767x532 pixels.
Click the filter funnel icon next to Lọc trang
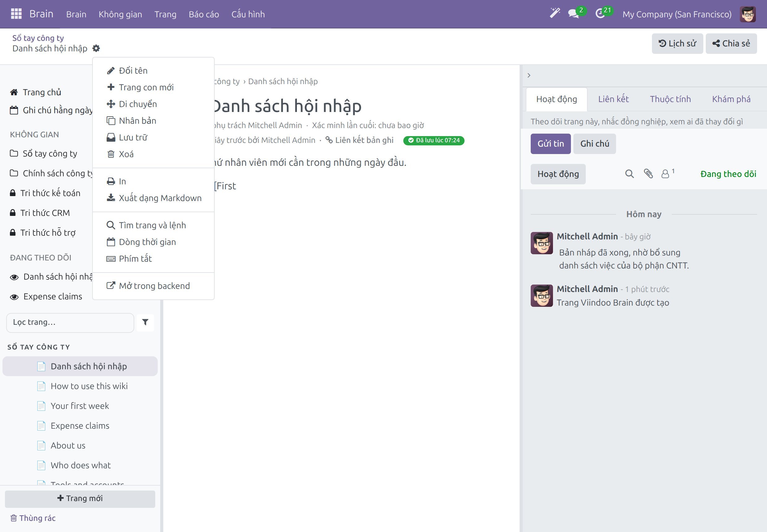coord(145,322)
